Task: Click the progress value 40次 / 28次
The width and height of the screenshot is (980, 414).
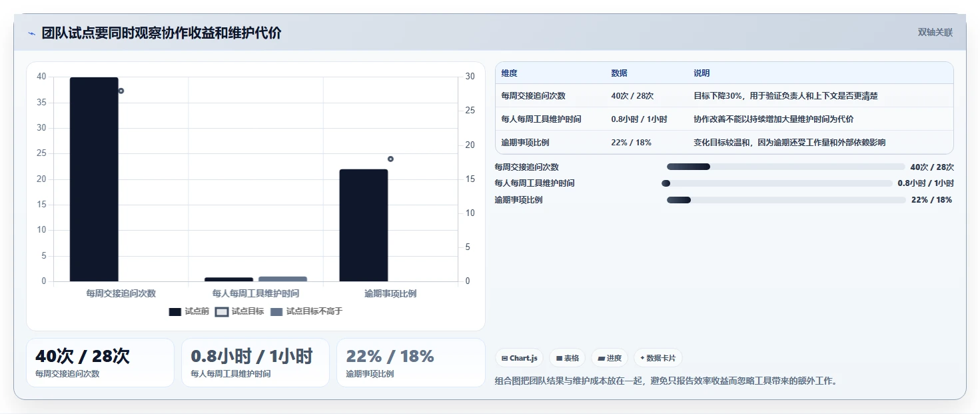Action: click(x=932, y=167)
